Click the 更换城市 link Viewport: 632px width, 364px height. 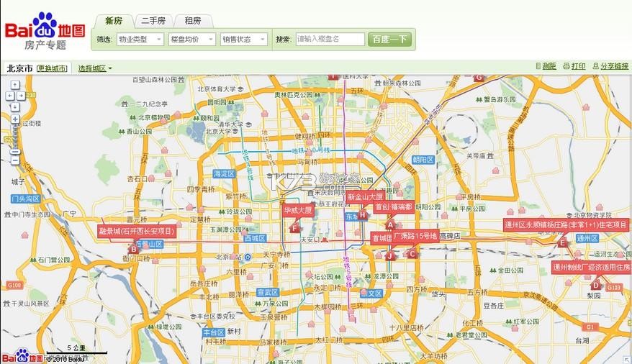click(x=52, y=68)
